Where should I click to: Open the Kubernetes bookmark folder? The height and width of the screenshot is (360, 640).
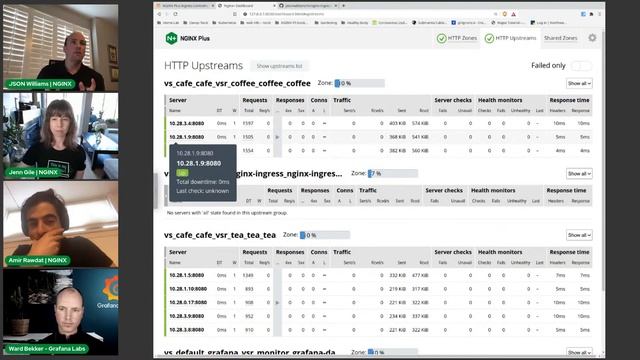point(224,23)
